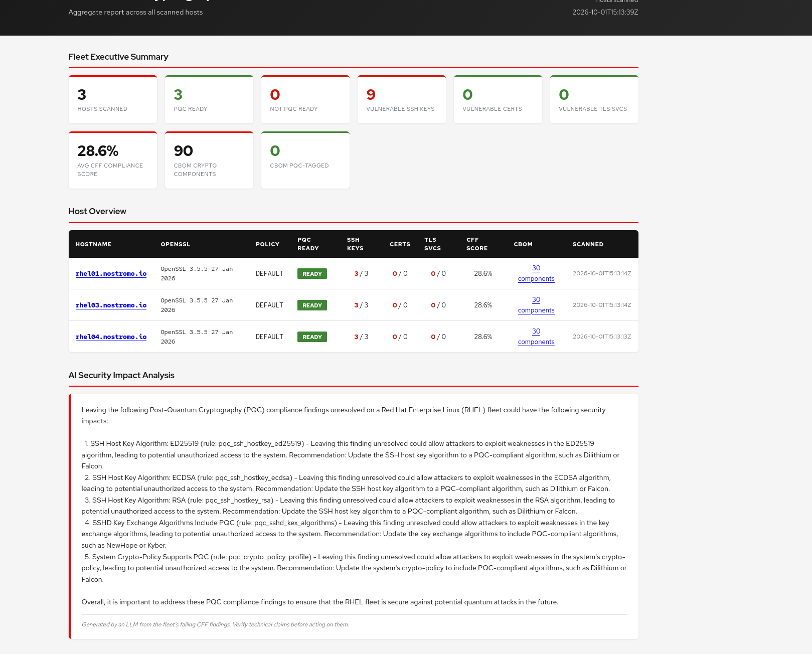Click the POLICY column header
The image size is (812, 654).
coord(267,244)
